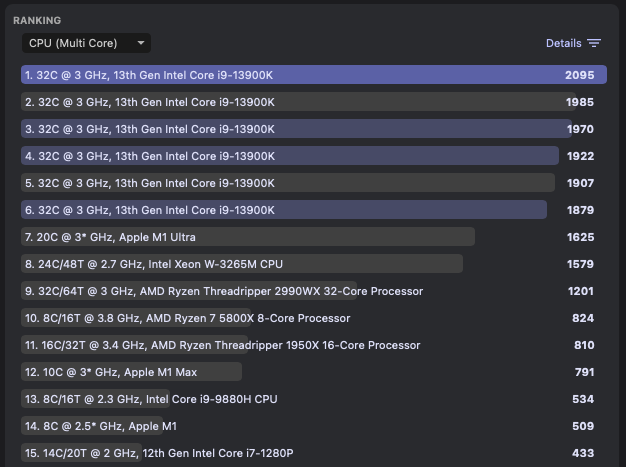Select rank 3 i9-13900K row scoring 1970
626x467 pixels.
click(x=314, y=129)
